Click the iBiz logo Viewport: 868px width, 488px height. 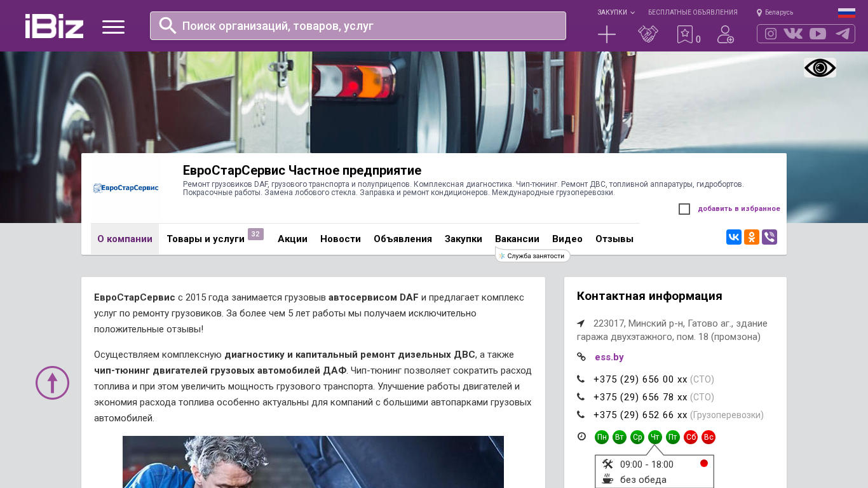pos(54,26)
